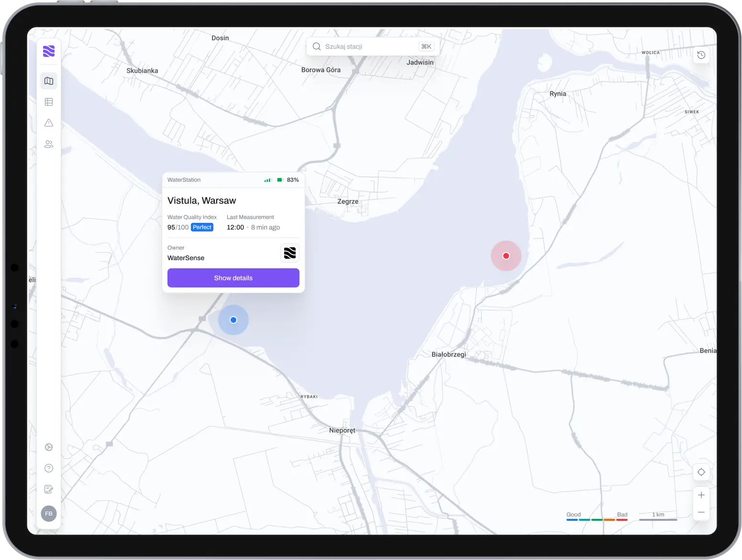742x560 pixels.
Task: Click the Perfect quality badge
Action: click(x=202, y=227)
